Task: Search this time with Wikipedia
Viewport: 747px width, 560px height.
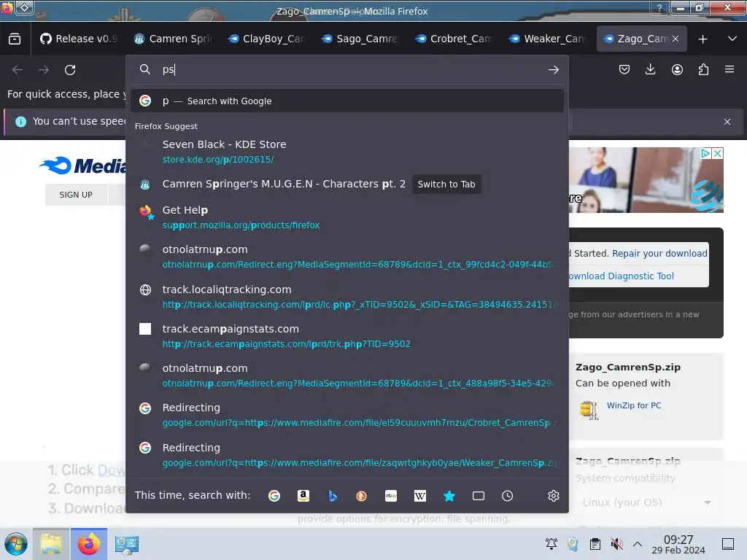Action: 420,496
